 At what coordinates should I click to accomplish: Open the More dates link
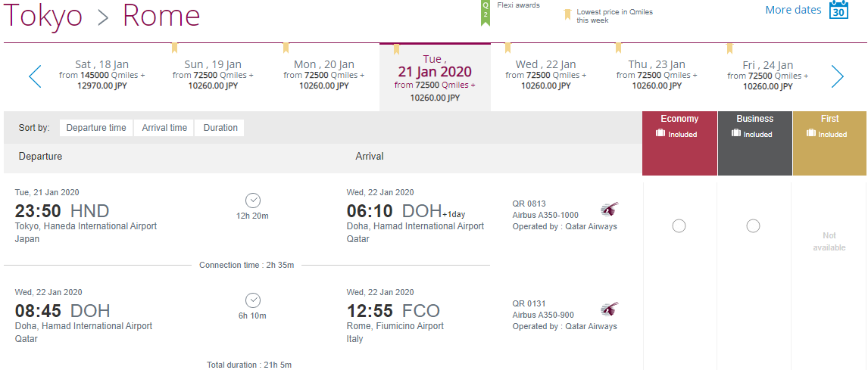(x=793, y=10)
